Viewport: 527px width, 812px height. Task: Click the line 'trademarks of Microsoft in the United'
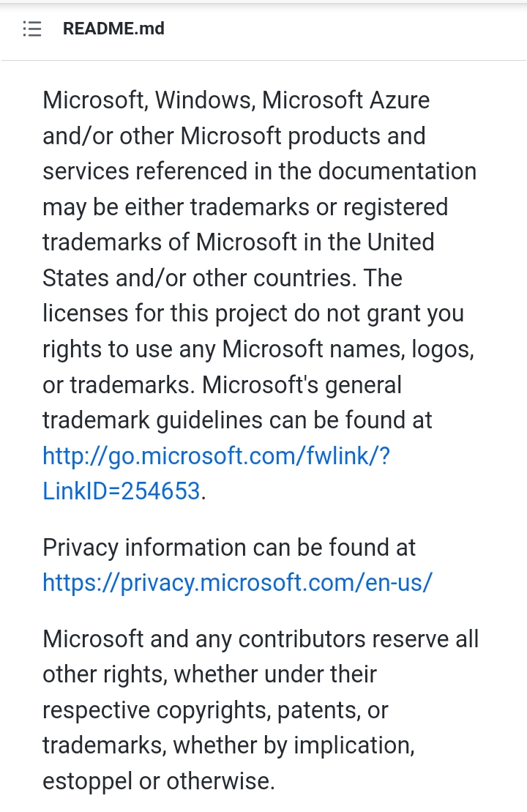pyautogui.click(x=238, y=242)
